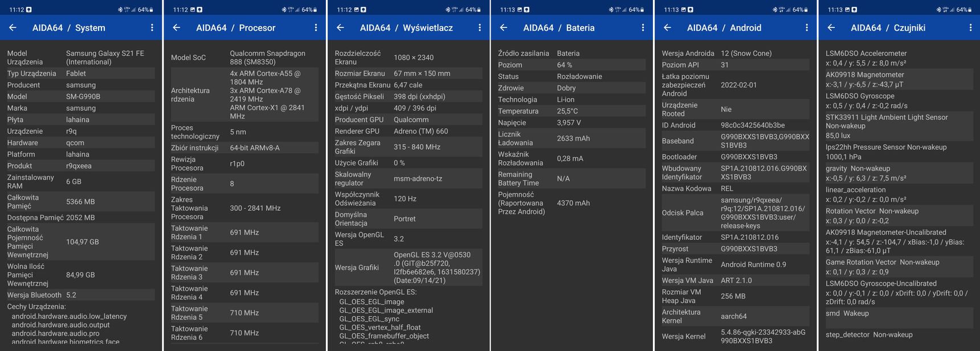
Task: Select 'Zbiór instrukcji' 64-bit ARMv8-A row
Action: tap(244, 148)
